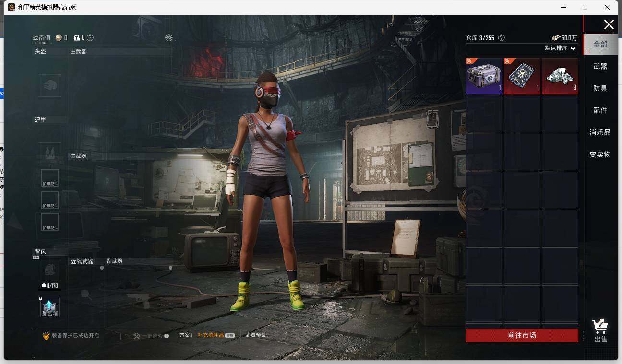
Task: Switch to the 全部 category tab
Action: (600, 44)
